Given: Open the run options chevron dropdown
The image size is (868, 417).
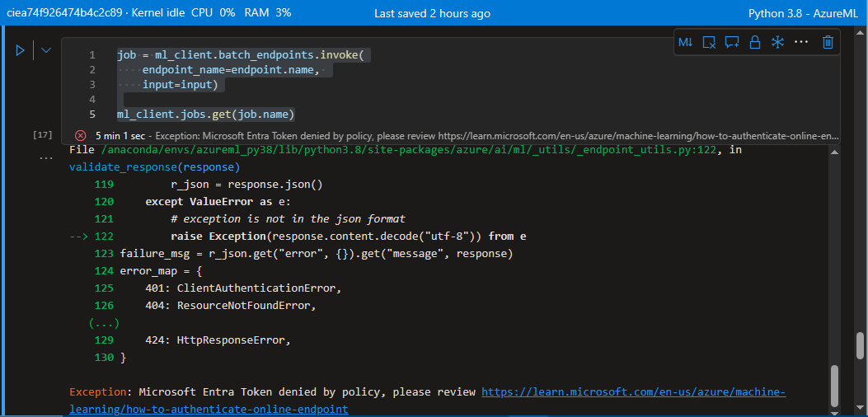Looking at the screenshot, I should click(46, 50).
